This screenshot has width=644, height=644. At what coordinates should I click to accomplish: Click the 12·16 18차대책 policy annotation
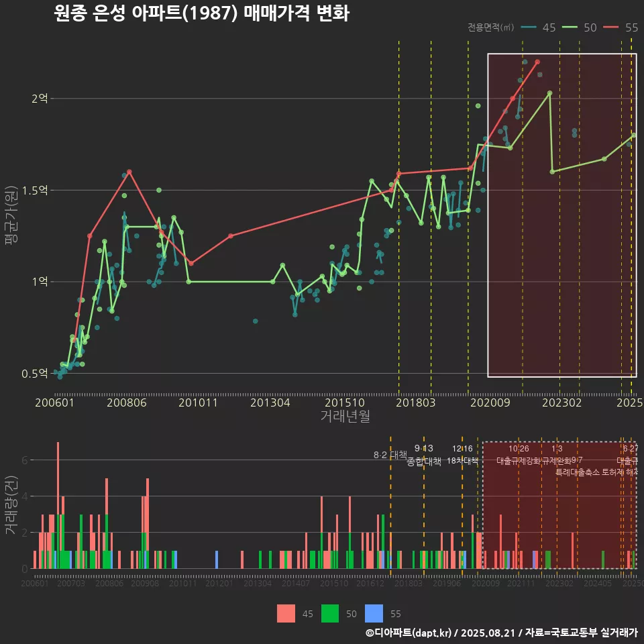(x=462, y=455)
